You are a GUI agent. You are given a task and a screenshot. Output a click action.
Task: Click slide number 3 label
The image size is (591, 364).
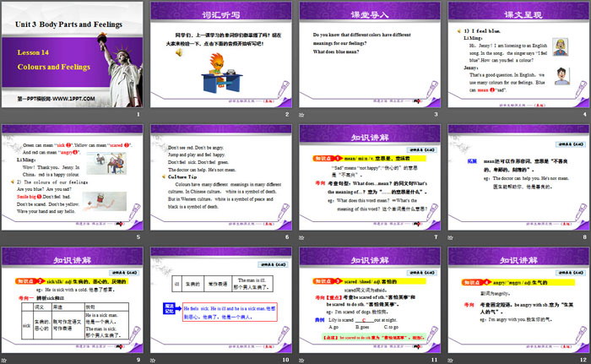pyautogui.click(x=436, y=114)
